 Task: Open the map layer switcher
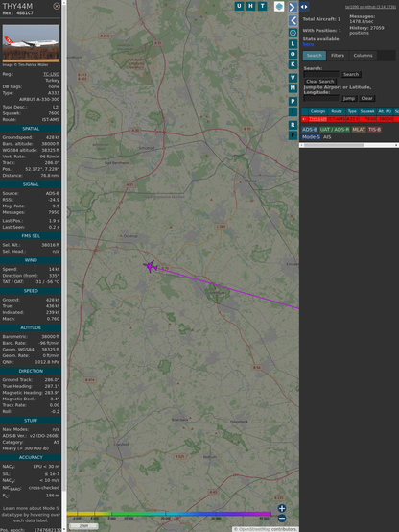[279, 6]
